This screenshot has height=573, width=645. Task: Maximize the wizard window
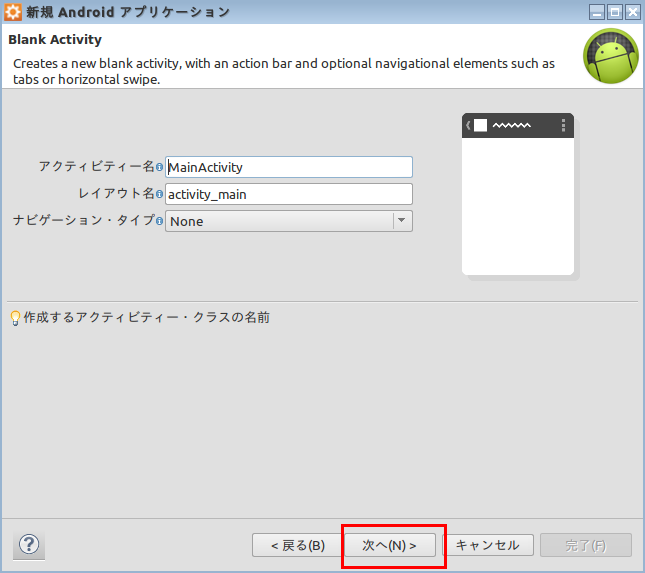point(615,12)
